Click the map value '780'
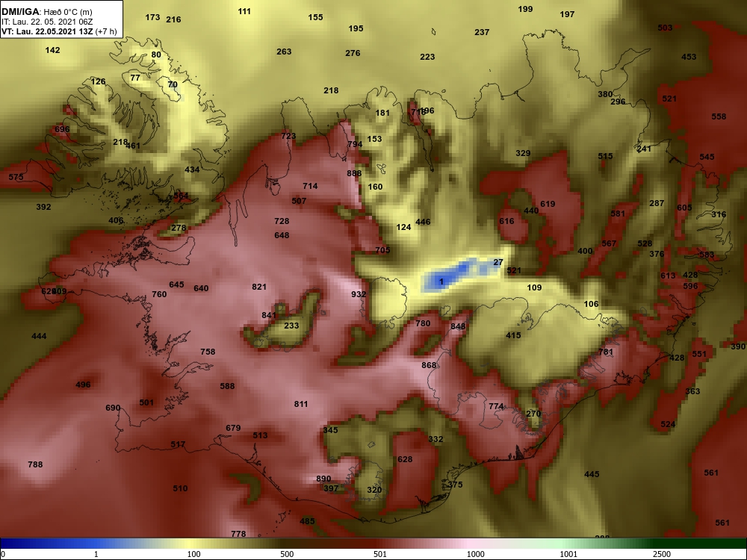747x560 pixels. coord(423,323)
